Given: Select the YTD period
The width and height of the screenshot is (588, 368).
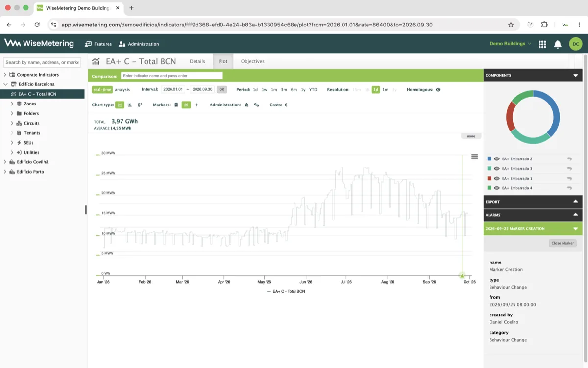Looking at the screenshot, I should click(313, 90).
